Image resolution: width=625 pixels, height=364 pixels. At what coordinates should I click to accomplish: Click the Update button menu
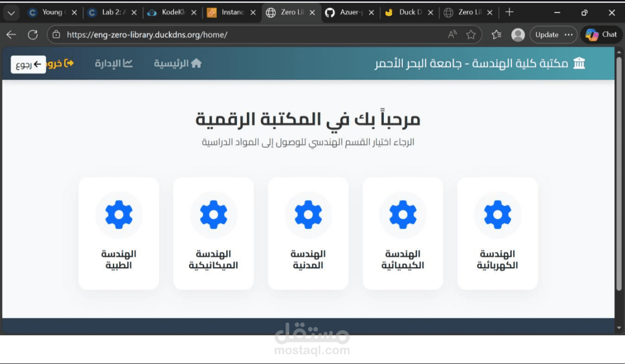tap(553, 35)
